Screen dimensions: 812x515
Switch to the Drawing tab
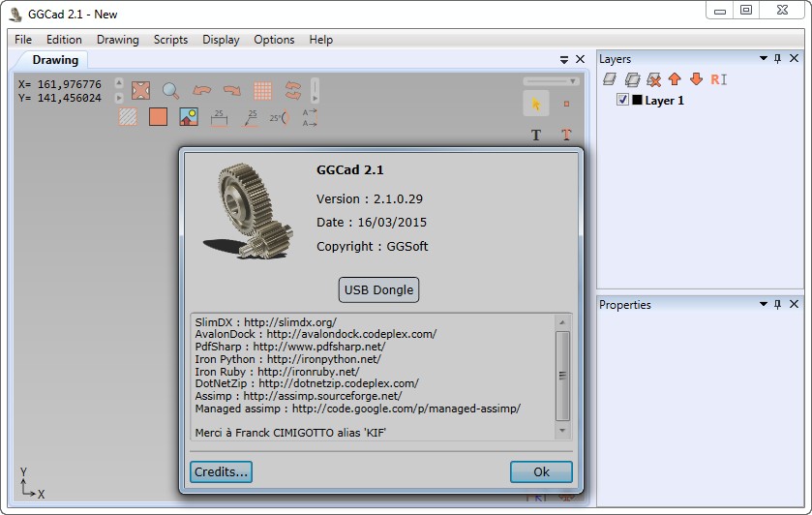(x=55, y=60)
